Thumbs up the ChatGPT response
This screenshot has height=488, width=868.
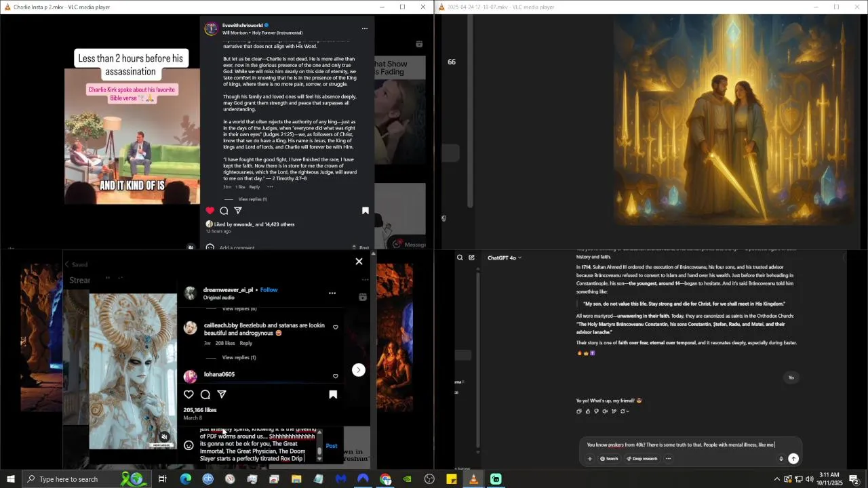588,411
